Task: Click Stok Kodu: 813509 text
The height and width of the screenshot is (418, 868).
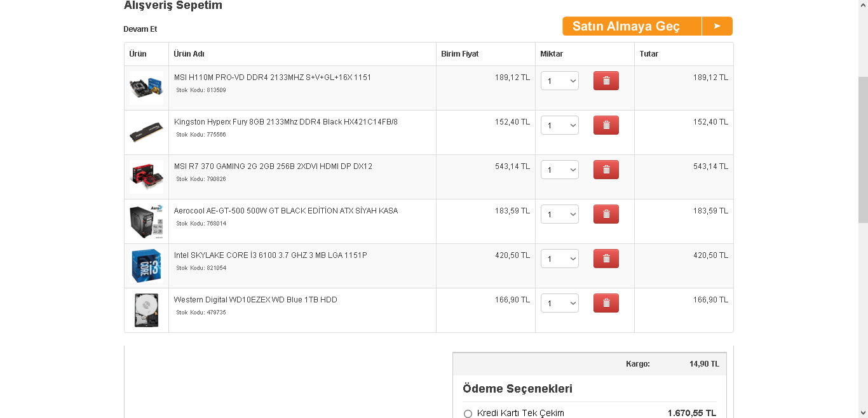Action: [x=201, y=90]
